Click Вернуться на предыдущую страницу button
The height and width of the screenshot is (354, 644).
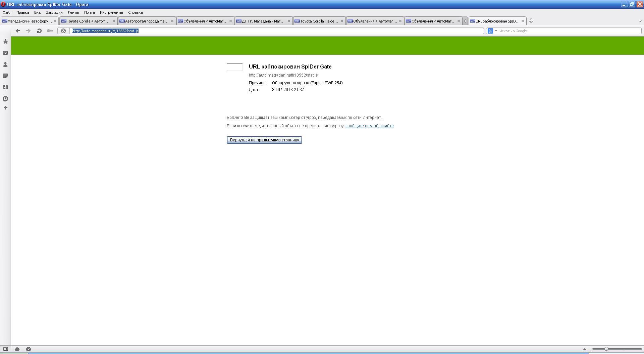(x=264, y=140)
